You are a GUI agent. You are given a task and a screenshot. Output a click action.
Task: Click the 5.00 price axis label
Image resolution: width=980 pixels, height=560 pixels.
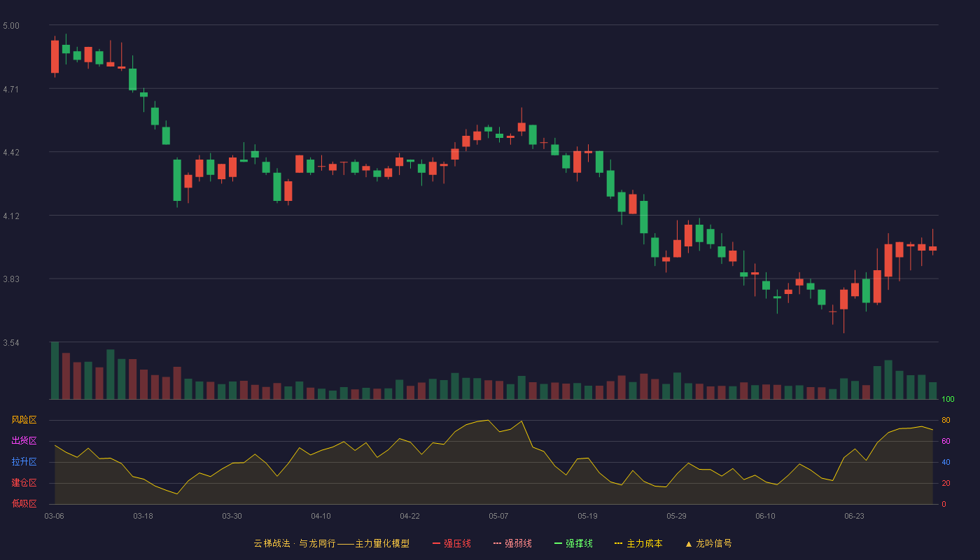tap(11, 26)
